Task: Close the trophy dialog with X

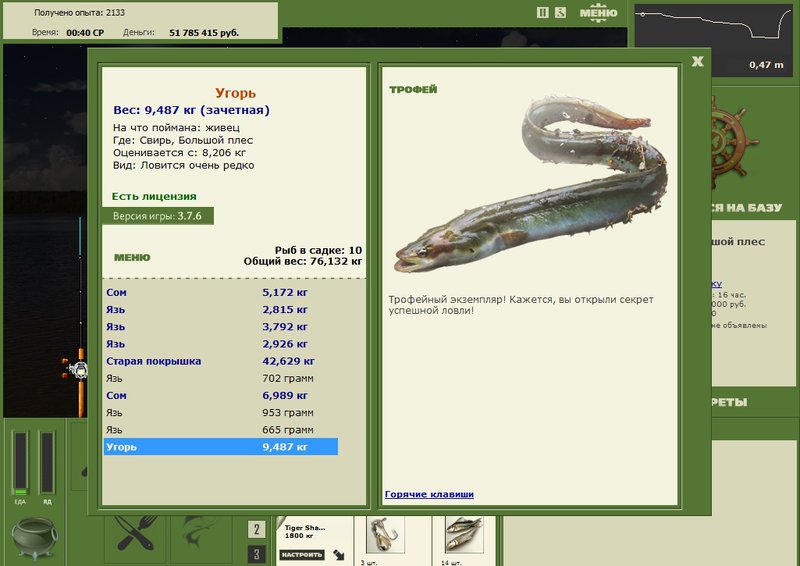Action: [x=697, y=62]
